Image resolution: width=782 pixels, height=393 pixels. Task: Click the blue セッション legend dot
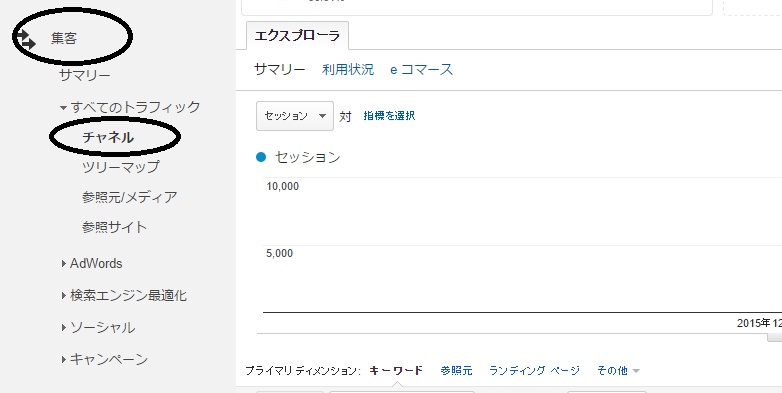(261, 158)
